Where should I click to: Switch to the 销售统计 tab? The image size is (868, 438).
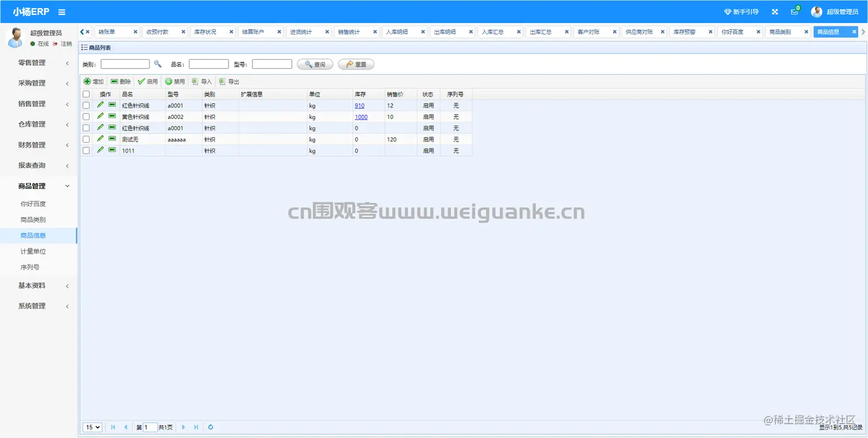pos(349,32)
